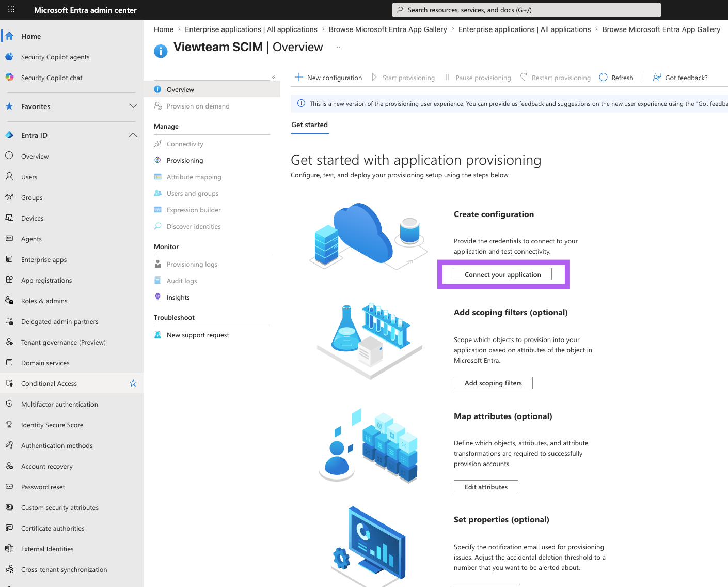Click the Got feedback icon

pos(657,78)
